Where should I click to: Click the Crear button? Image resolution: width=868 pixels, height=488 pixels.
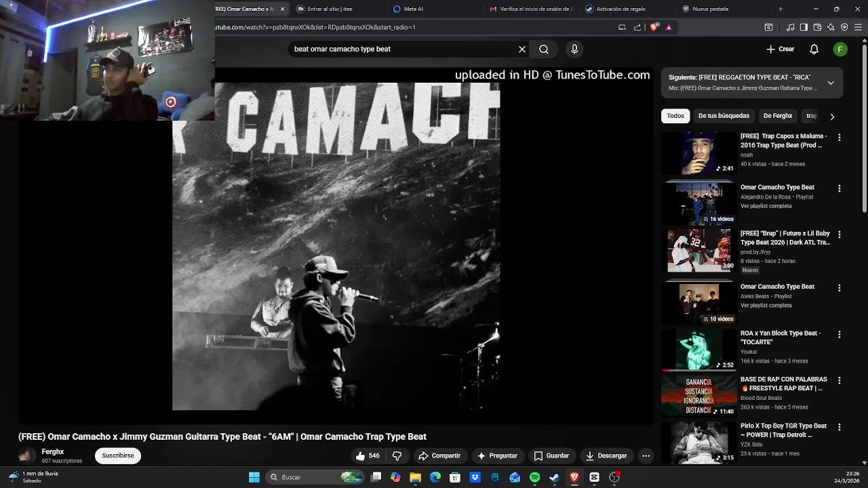tap(780, 49)
